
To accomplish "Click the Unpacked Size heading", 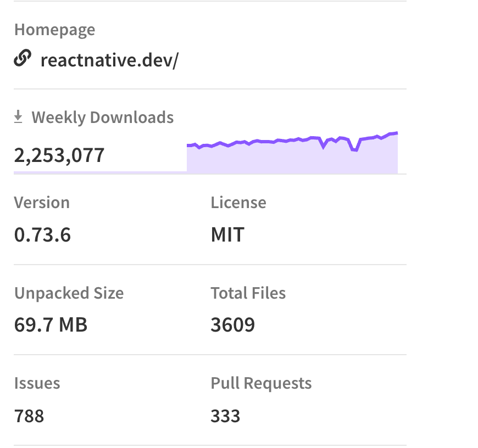I will [x=69, y=293].
